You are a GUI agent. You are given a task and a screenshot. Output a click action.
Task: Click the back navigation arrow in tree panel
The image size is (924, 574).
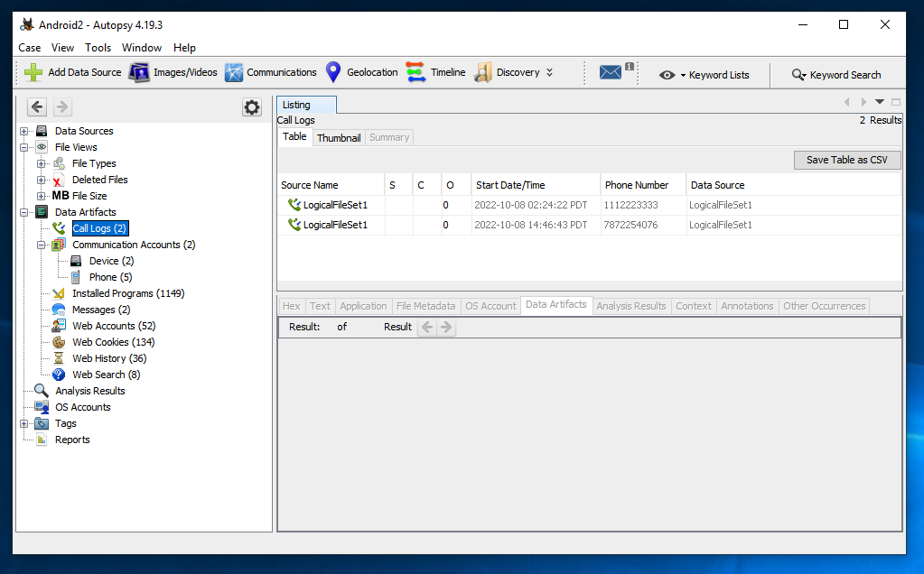37,107
